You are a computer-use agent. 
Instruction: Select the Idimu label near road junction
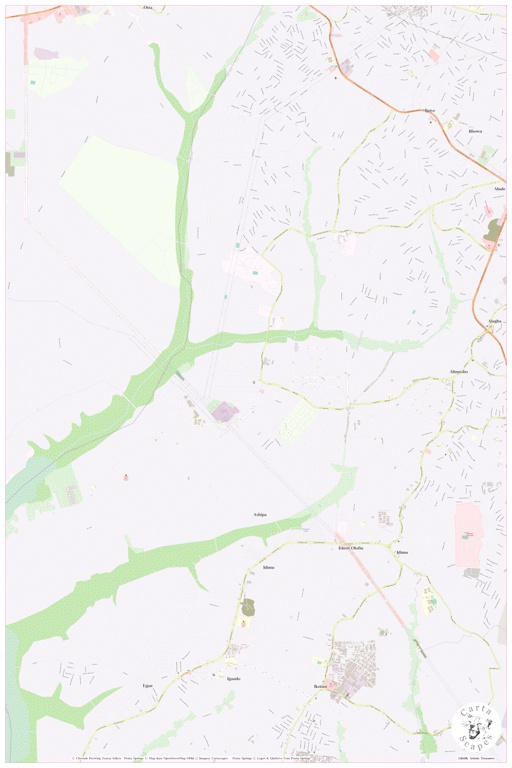coord(402,552)
